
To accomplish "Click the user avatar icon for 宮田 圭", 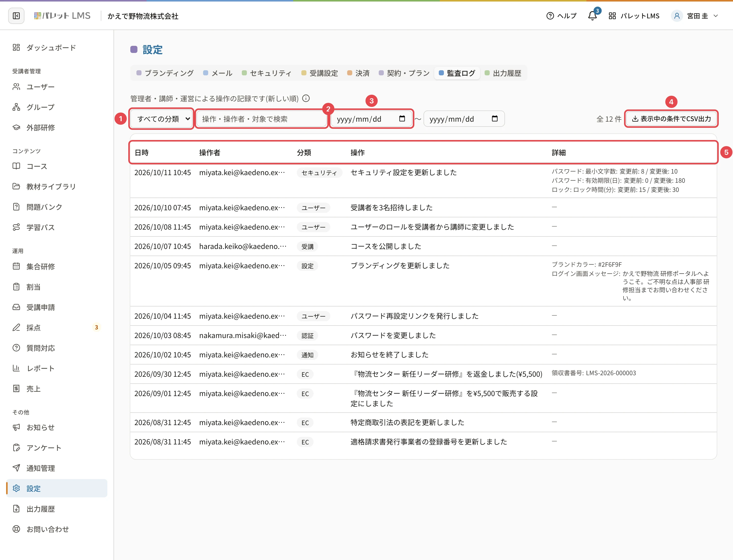I will coord(677,16).
